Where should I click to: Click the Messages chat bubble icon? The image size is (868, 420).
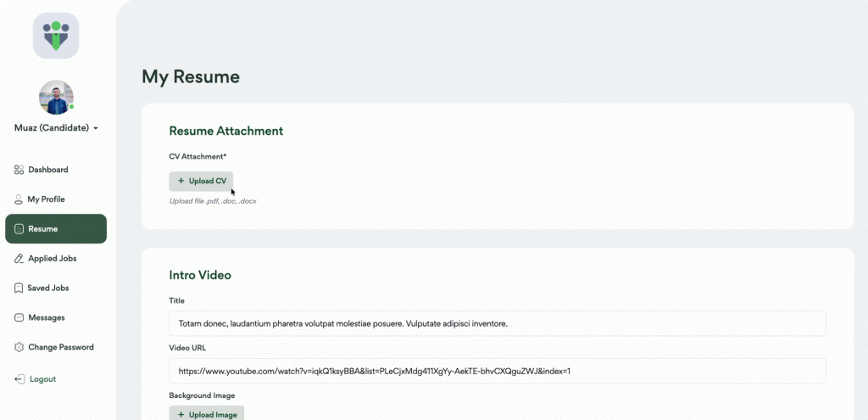19,318
